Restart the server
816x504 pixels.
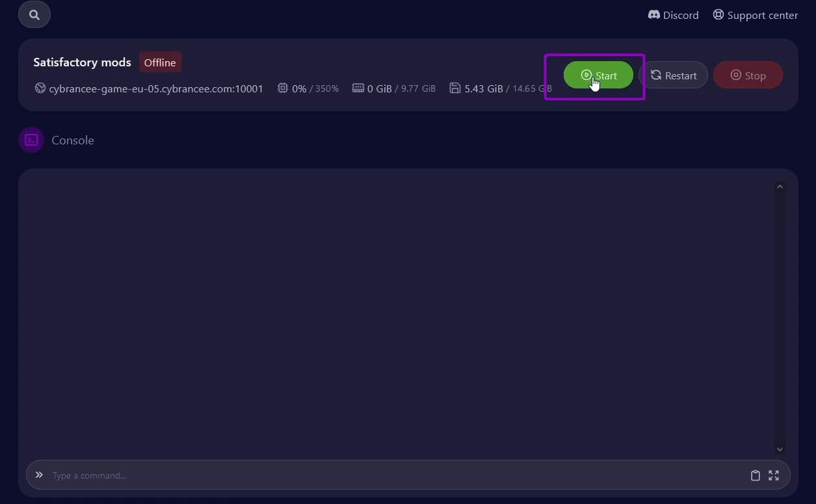(x=675, y=75)
